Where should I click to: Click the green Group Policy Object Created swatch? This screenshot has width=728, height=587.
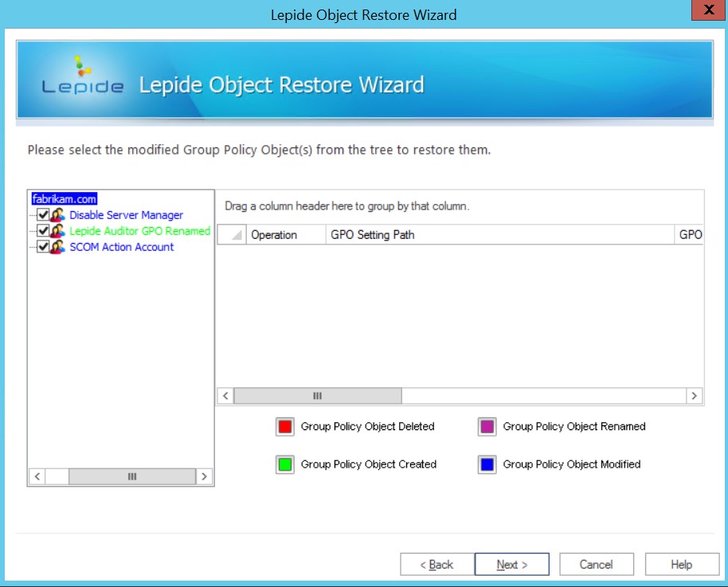tap(285, 465)
